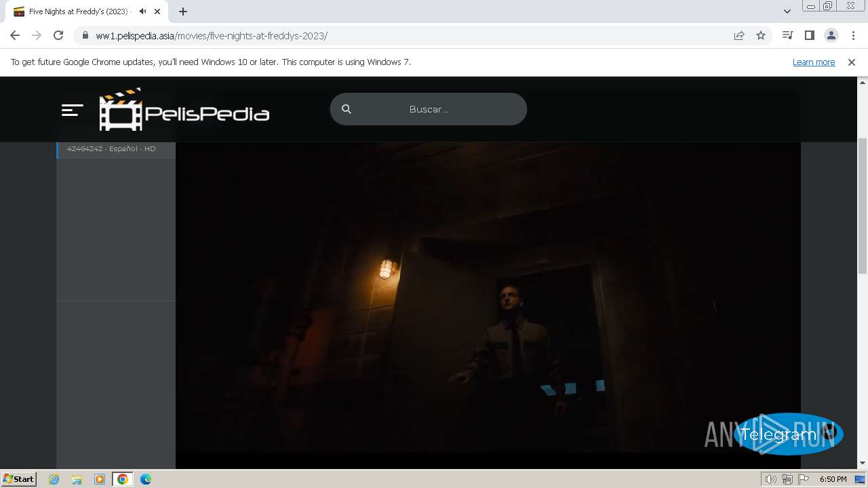Image resolution: width=868 pixels, height=488 pixels.
Task: Open the Action Center flag icon
Action: tap(804, 479)
